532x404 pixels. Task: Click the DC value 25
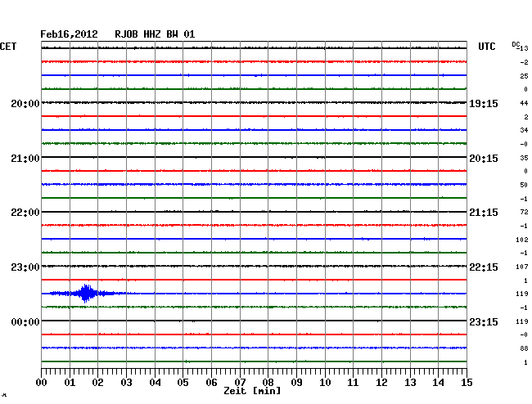tap(524, 76)
